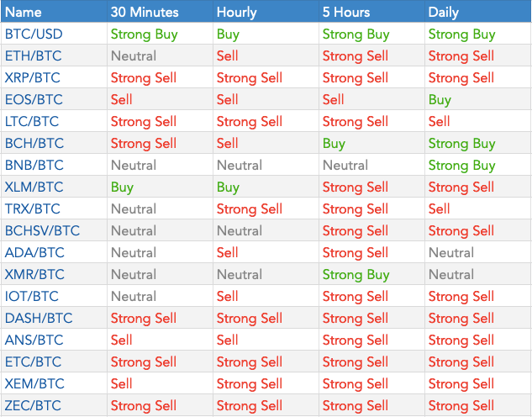Screen dimensions: 532x417
Task: Click the 30 Minutes column header
Action: coord(145,13)
